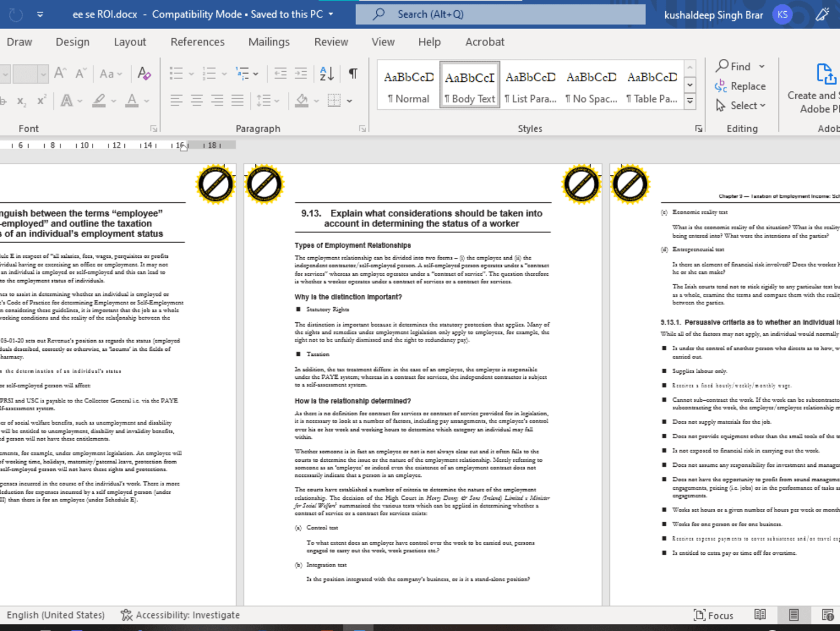Open the font color dropdown arrow

[x=147, y=101]
